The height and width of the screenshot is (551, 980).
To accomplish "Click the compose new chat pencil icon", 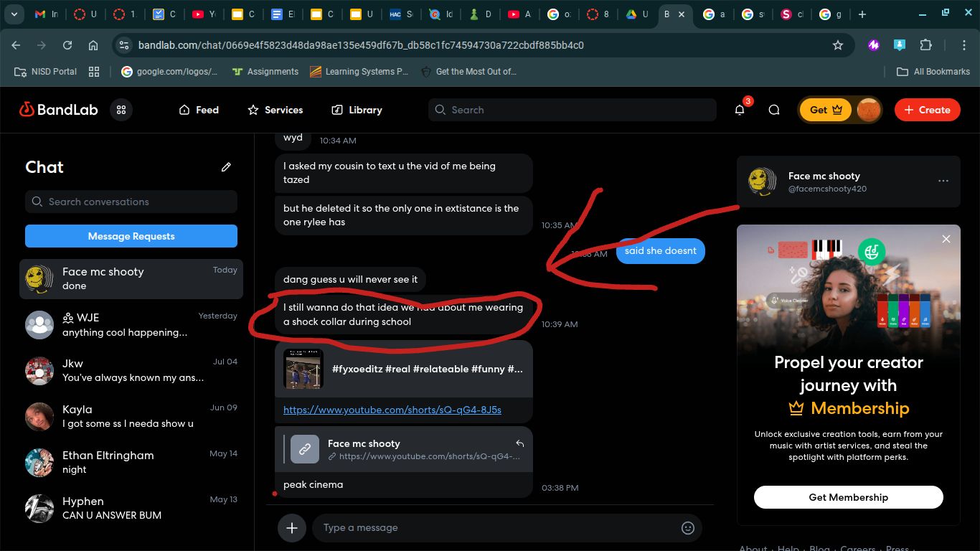I will coord(226,167).
